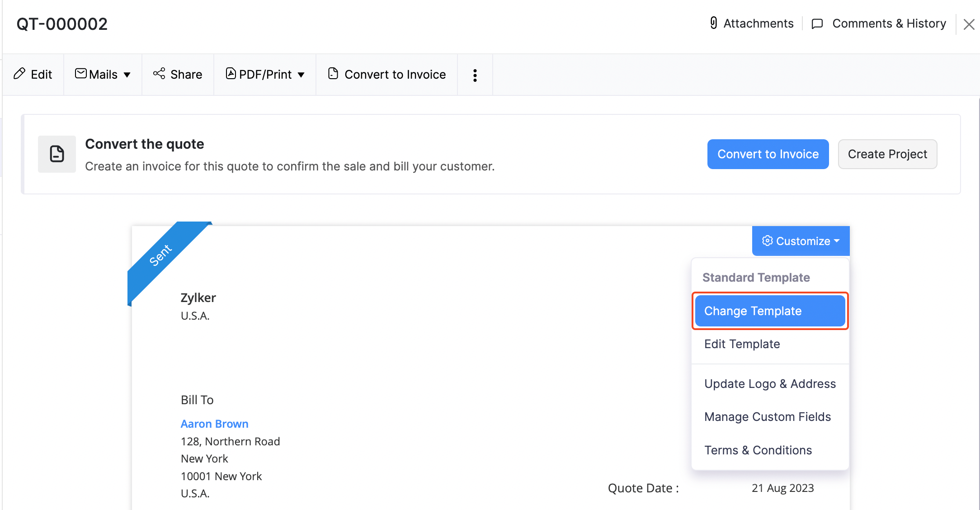Expand the Mails dropdown arrow

point(127,75)
